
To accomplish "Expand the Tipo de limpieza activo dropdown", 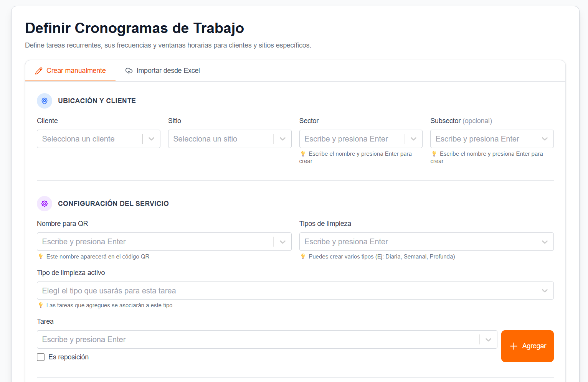I will coord(545,291).
